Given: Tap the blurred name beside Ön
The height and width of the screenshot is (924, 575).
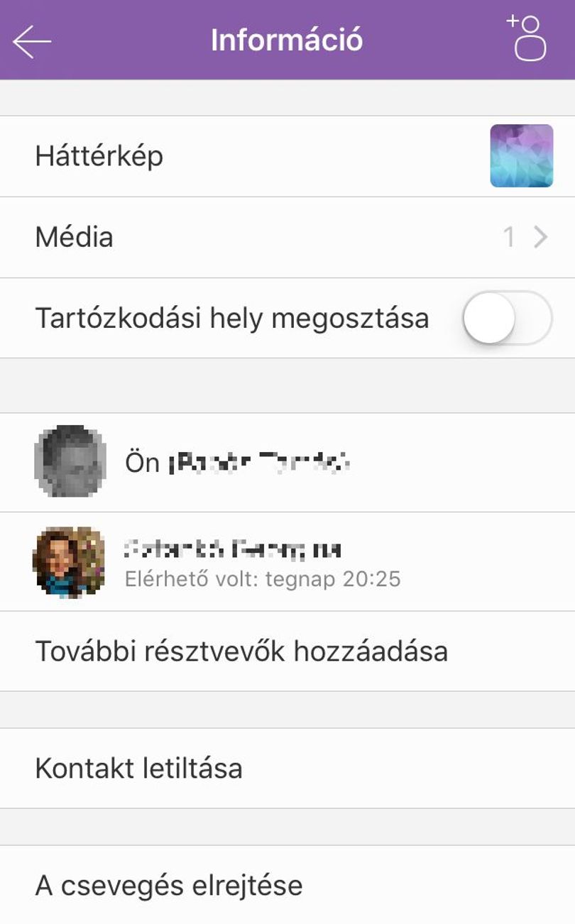Looking at the screenshot, I should (260, 463).
